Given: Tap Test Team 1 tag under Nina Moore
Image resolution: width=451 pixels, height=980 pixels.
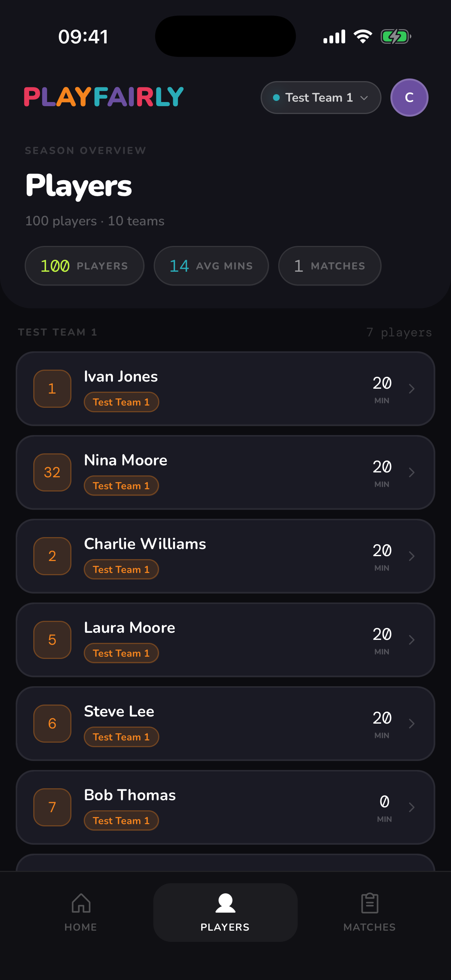Looking at the screenshot, I should [121, 486].
